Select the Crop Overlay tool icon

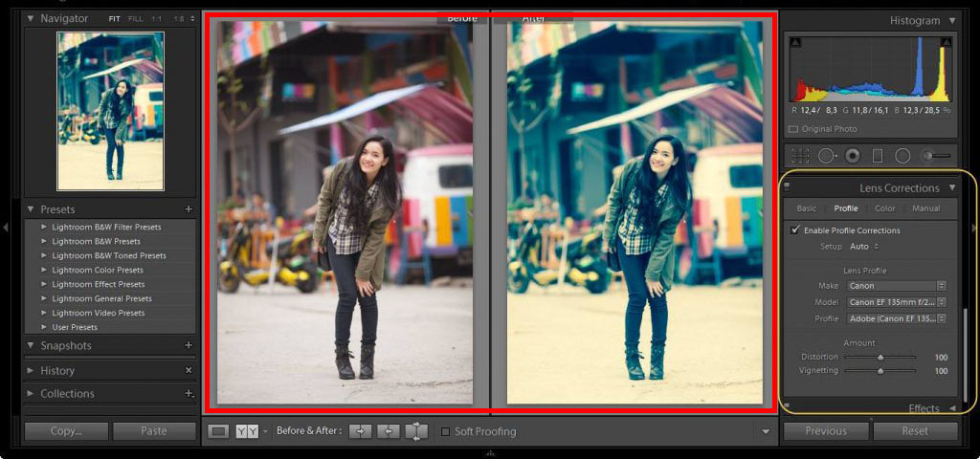pos(799,156)
